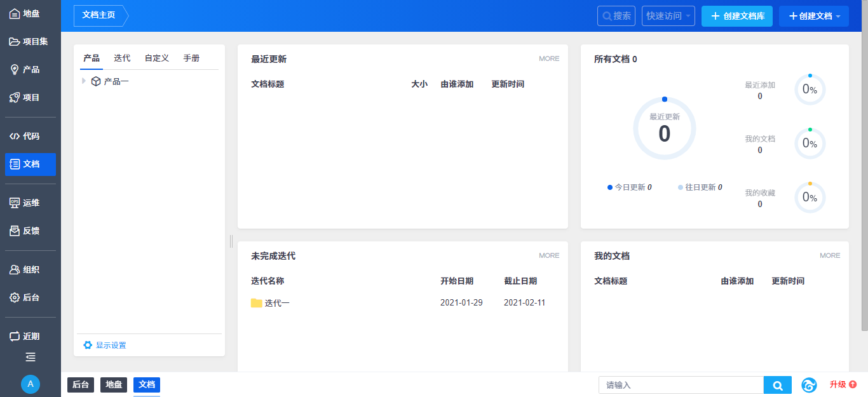Click the 截止日期 column header
This screenshot has height=397, width=868.
(x=520, y=281)
